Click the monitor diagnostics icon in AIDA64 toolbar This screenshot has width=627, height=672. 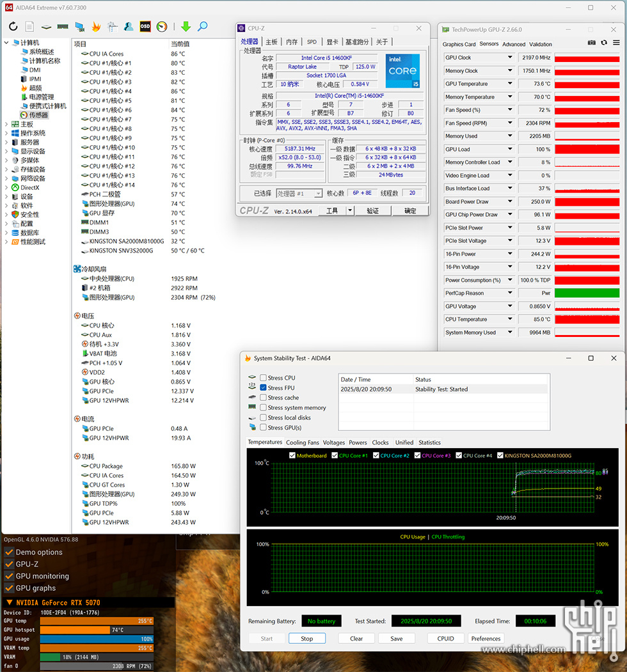click(79, 27)
